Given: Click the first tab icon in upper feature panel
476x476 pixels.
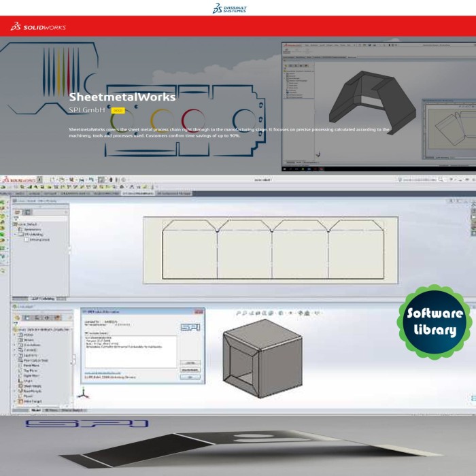Looking at the screenshot, I should [x=17, y=212].
